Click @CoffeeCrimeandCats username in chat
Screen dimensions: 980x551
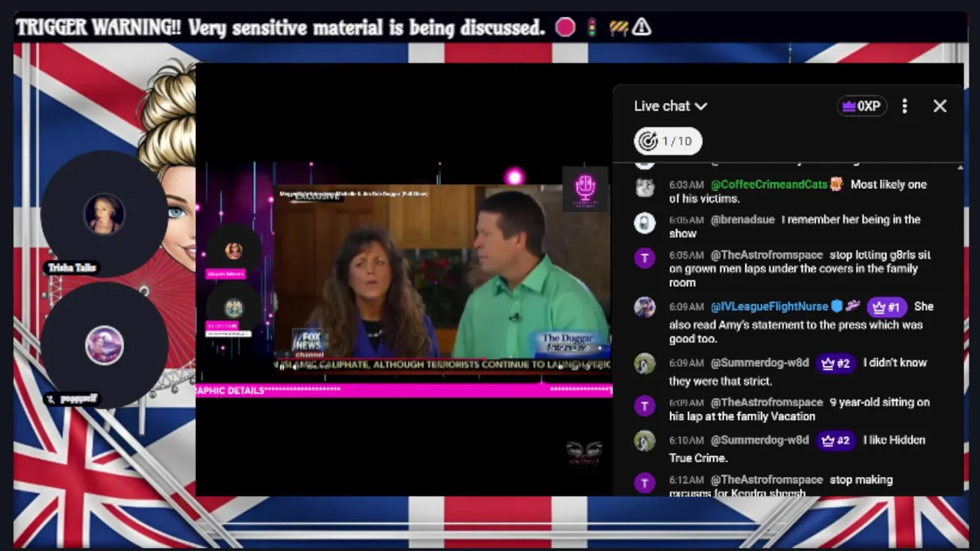769,184
